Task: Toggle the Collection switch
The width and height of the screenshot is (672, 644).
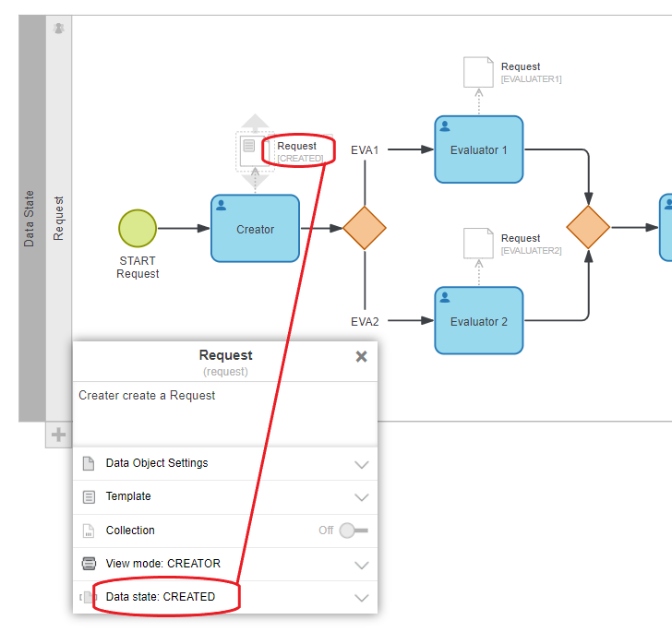Action: click(x=352, y=531)
